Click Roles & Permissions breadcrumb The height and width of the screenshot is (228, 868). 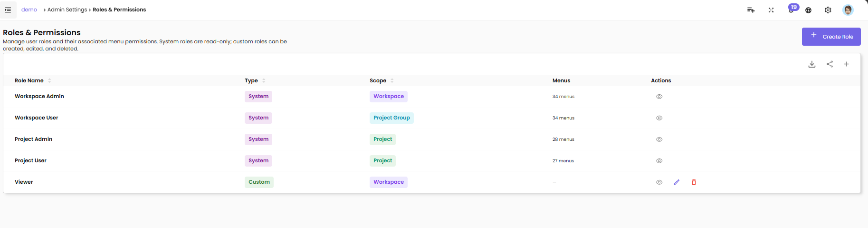pyautogui.click(x=119, y=10)
